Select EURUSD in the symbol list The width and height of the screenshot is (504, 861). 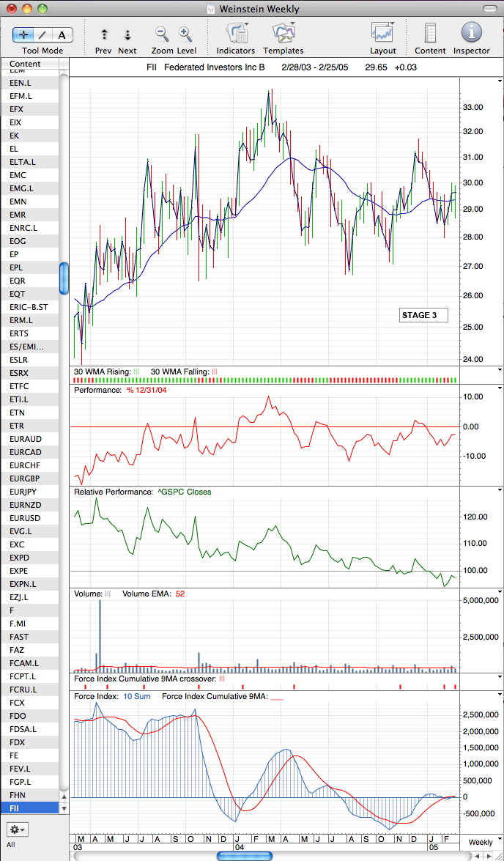[x=29, y=518]
